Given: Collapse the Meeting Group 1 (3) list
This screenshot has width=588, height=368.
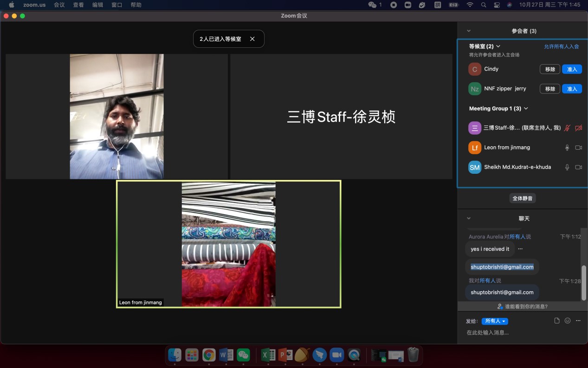Looking at the screenshot, I should [526, 109].
